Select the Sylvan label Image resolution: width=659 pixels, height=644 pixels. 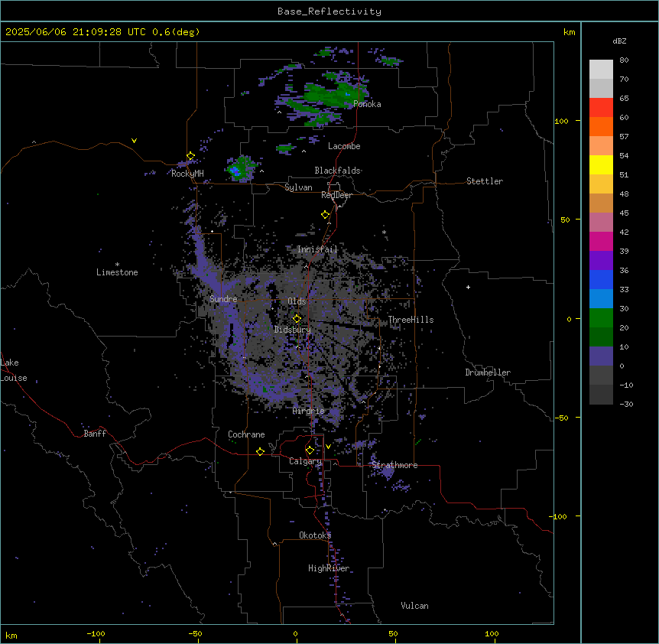coord(298,187)
